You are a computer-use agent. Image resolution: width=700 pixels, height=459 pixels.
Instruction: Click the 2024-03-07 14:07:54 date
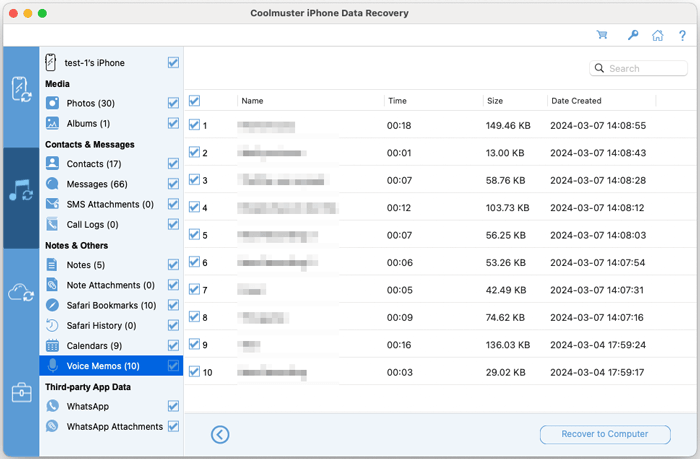pos(597,263)
